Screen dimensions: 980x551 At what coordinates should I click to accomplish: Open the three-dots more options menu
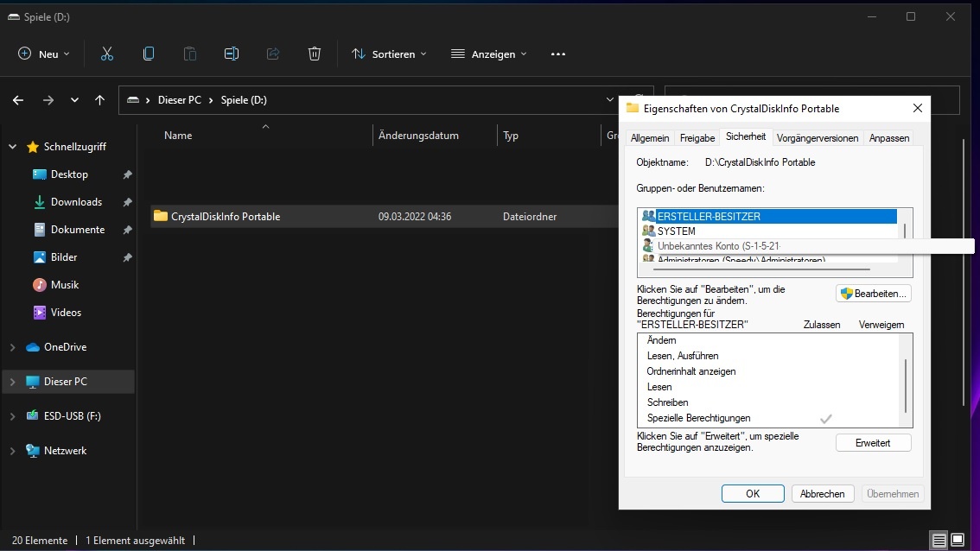point(558,54)
